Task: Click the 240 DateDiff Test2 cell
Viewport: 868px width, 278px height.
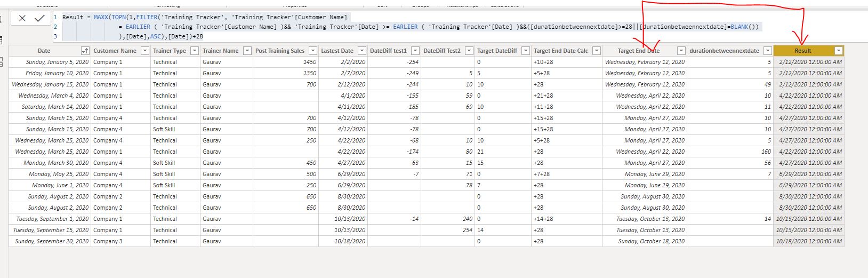Action: tap(448, 219)
